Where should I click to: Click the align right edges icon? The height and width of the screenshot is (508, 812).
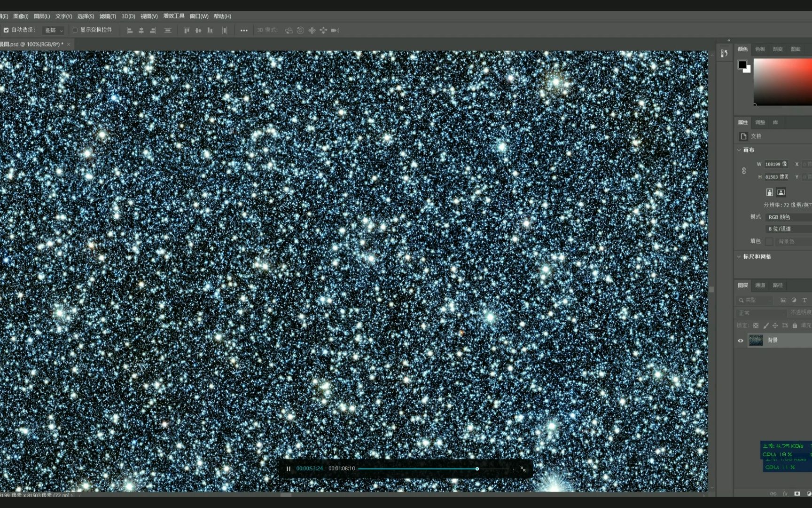pyautogui.click(x=153, y=30)
